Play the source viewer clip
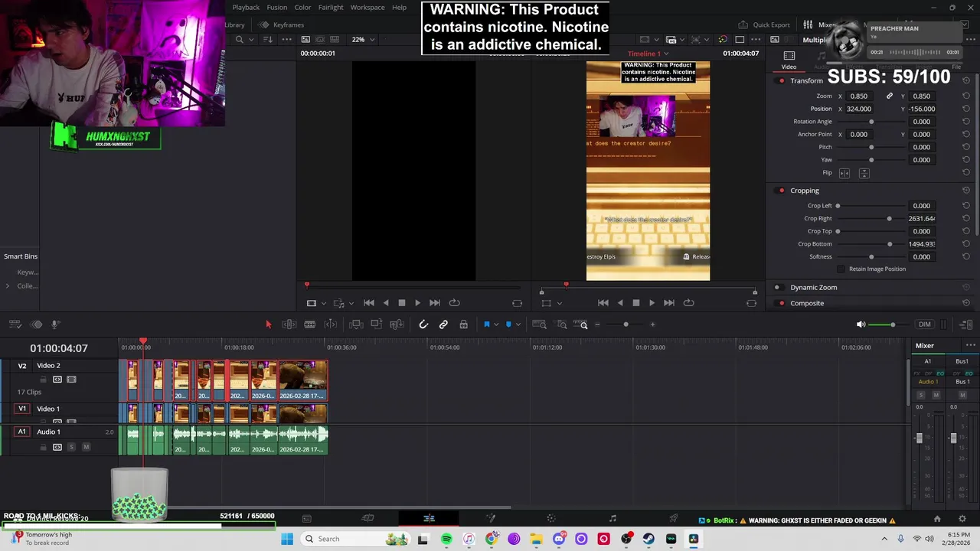 point(417,303)
